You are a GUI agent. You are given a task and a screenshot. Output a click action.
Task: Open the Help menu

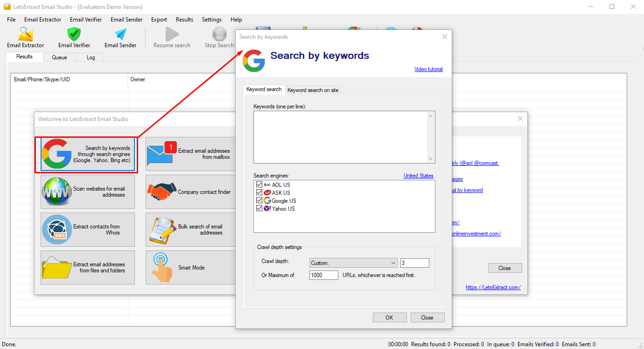(x=236, y=20)
